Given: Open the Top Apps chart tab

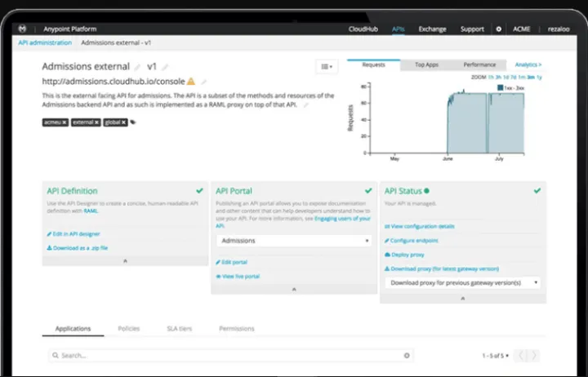Looking at the screenshot, I should 426,64.
